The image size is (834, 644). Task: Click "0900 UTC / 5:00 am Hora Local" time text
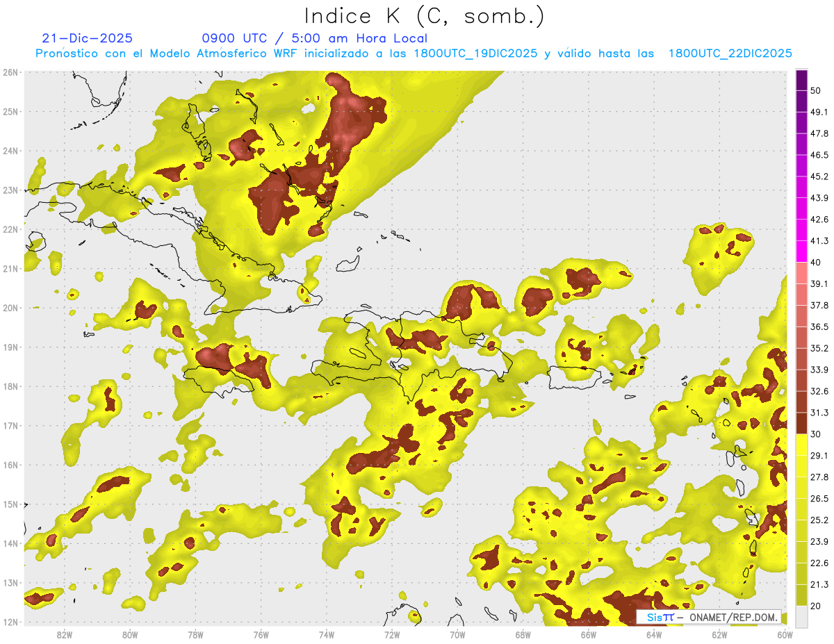coord(314,38)
